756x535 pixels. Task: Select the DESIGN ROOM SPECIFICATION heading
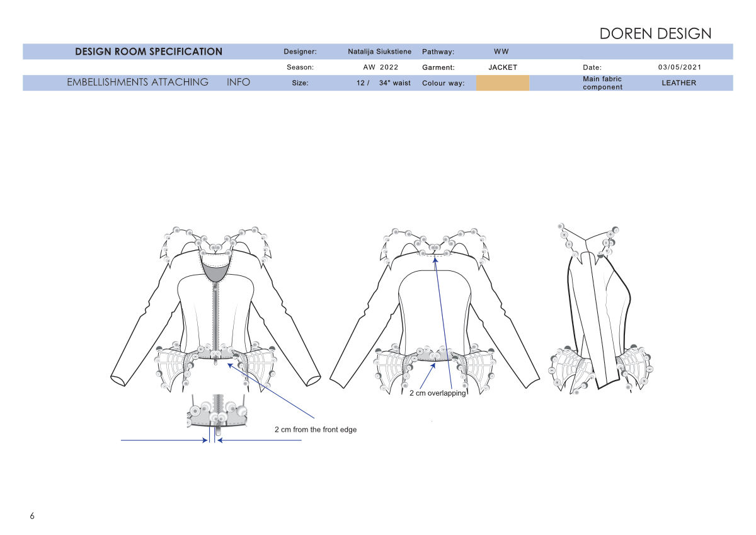tap(149, 52)
